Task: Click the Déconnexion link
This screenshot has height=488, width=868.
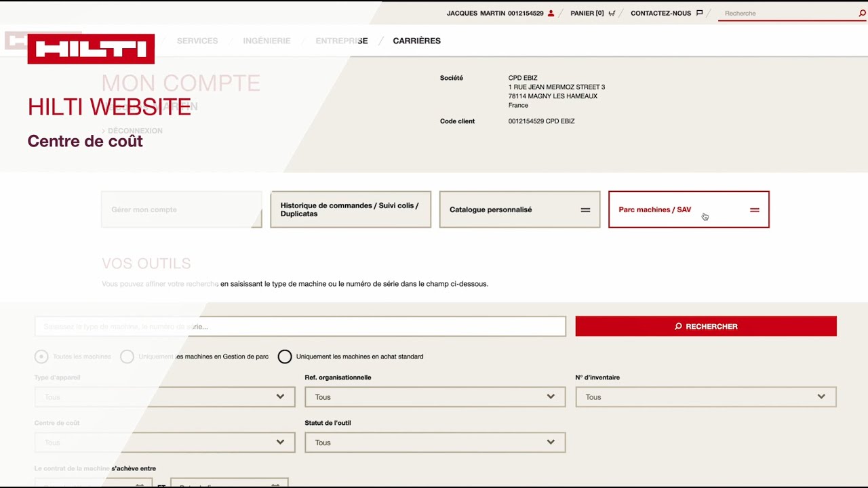Action: click(x=135, y=131)
